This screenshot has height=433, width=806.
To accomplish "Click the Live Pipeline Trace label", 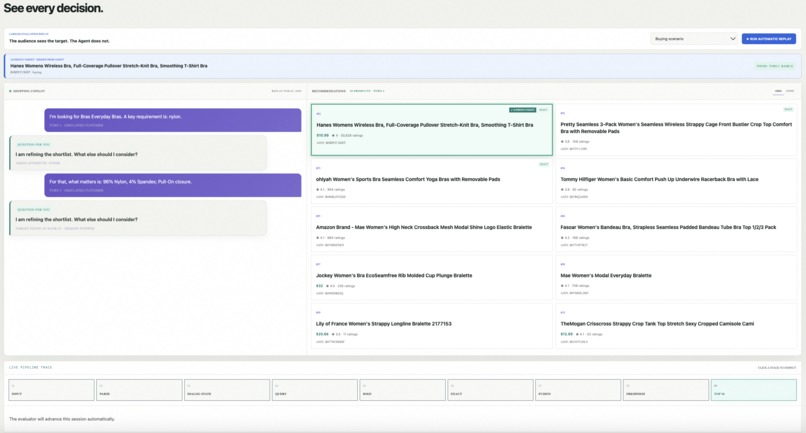I will click(x=30, y=367).
